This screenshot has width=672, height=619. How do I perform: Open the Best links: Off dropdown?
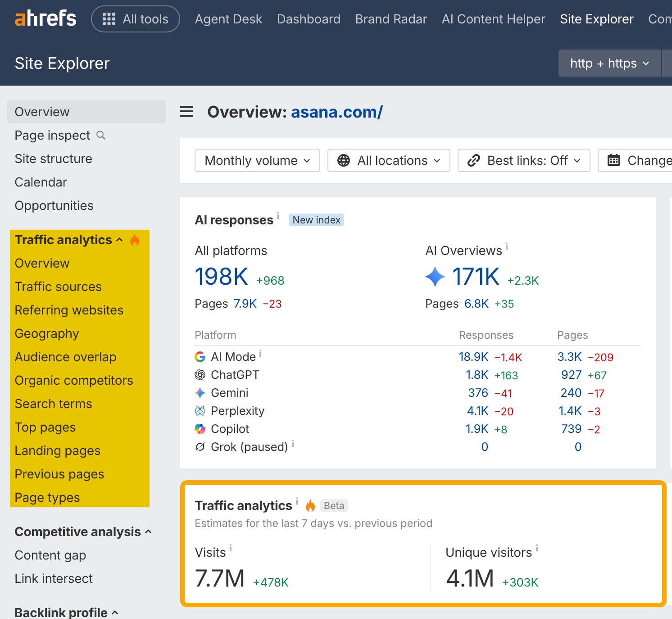pos(524,160)
